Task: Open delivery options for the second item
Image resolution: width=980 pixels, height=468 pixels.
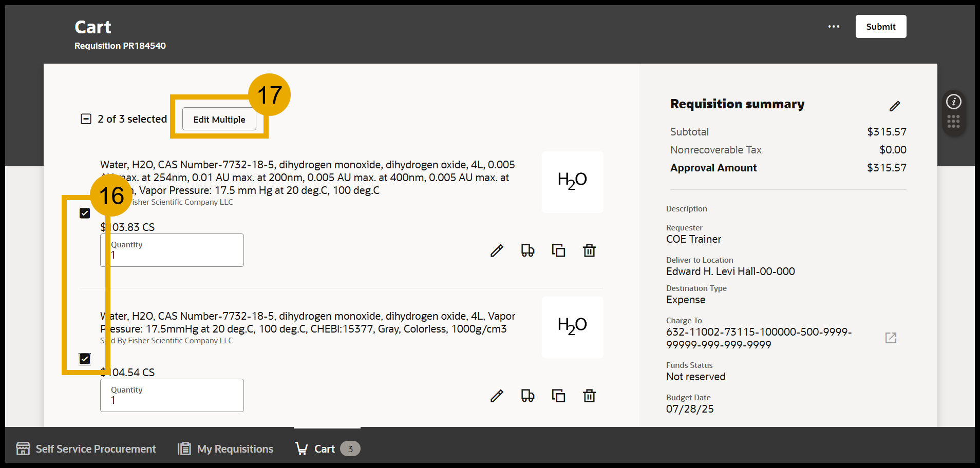Action: tap(527, 396)
